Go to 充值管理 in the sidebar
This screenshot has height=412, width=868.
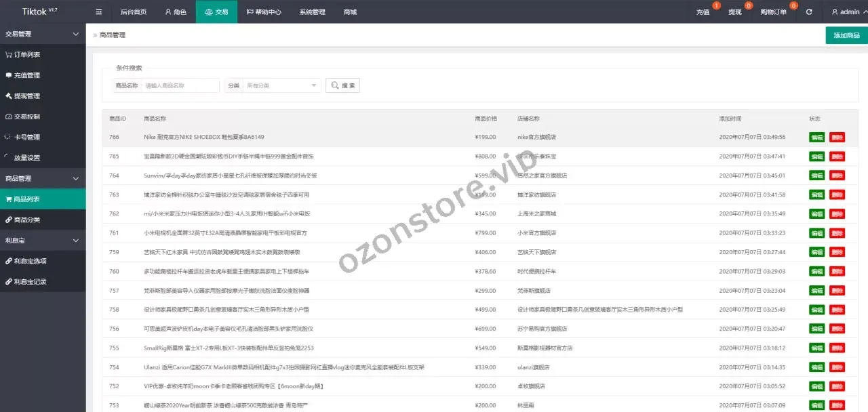[x=27, y=75]
